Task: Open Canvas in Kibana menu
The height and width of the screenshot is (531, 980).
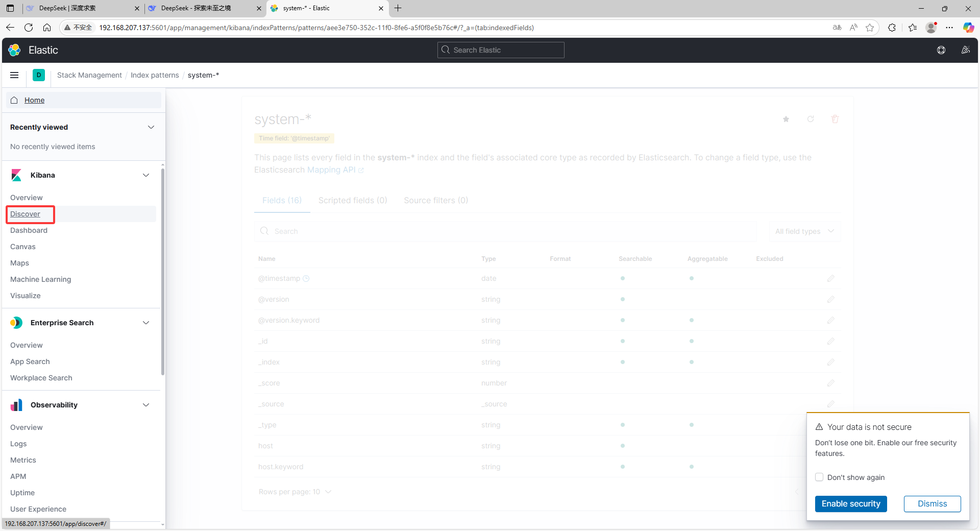Action: [x=23, y=247]
